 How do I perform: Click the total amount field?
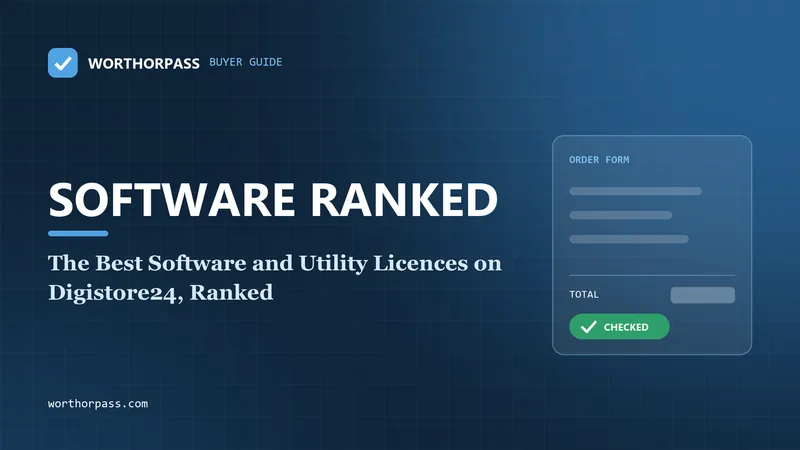click(703, 295)
